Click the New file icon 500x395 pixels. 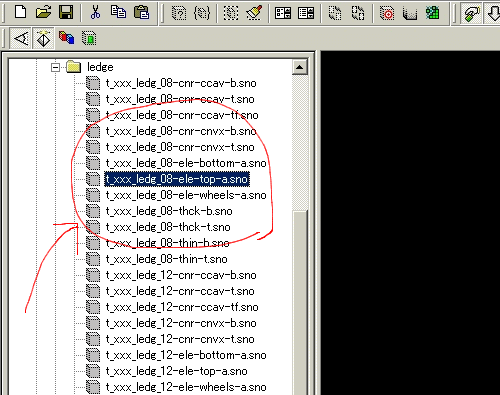pos(21,12)
